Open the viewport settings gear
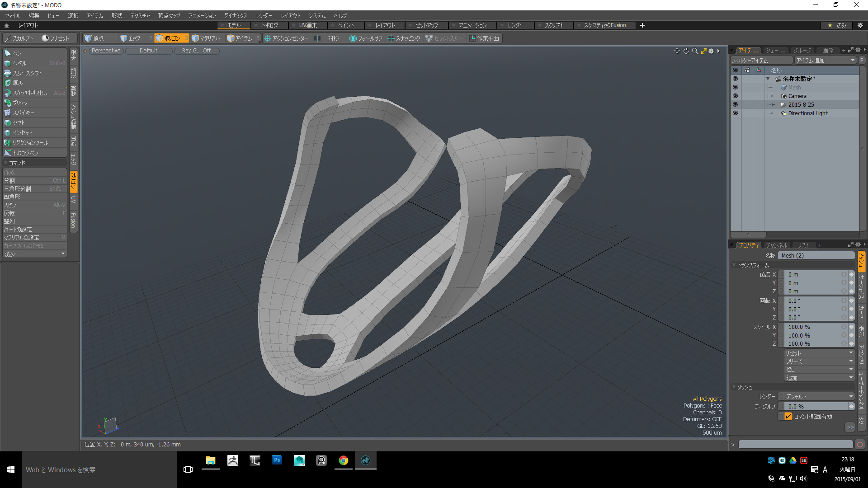 711,51
